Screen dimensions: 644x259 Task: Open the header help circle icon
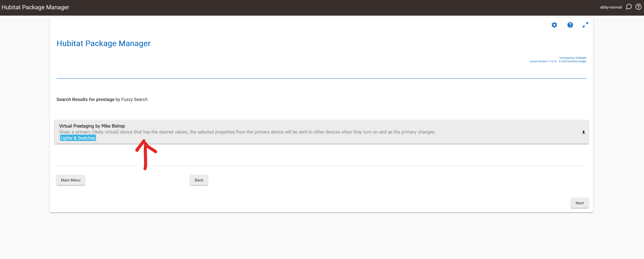coord(638,7)
